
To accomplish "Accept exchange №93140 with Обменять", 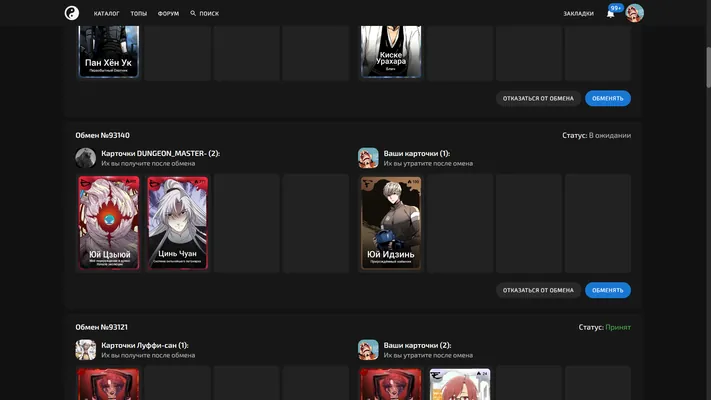I will click(x=608, y=290).
